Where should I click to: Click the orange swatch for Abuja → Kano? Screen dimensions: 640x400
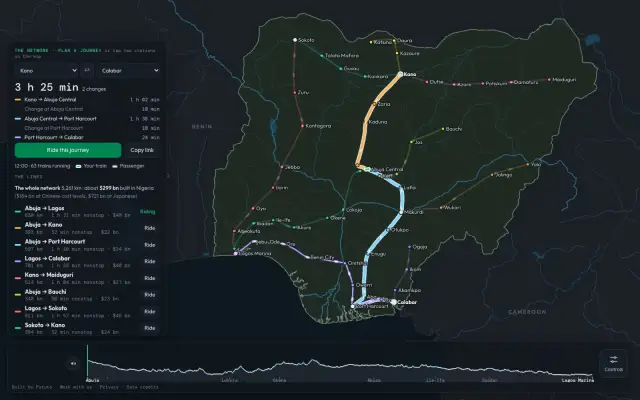tap(18, 228)
